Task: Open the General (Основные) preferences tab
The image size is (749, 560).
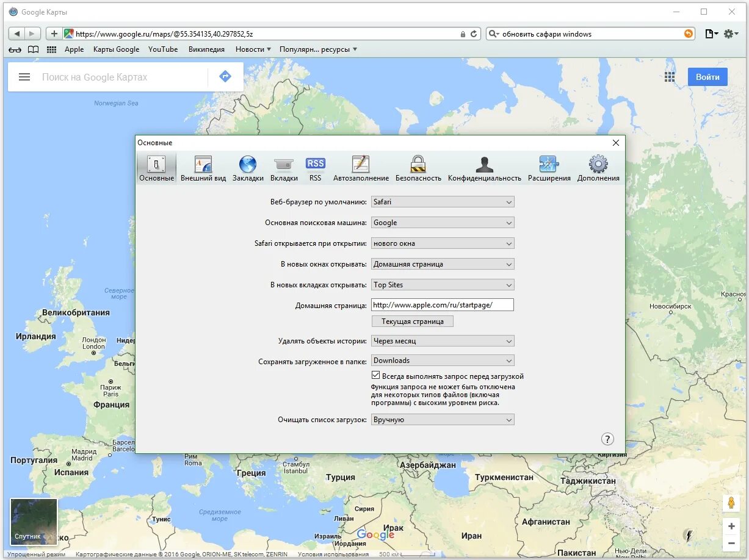Action: (x=156, y=168)
